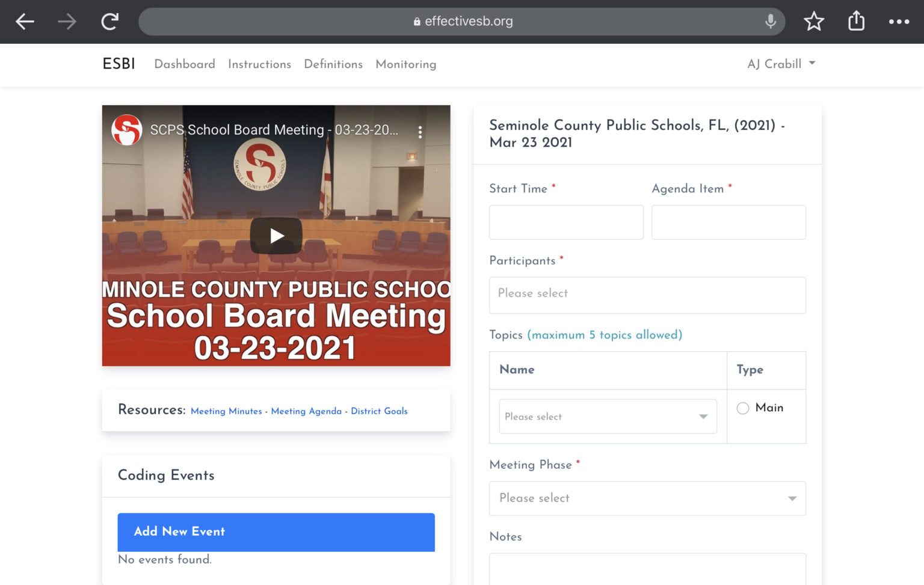This screenshot has height=585, width=924.
Task: Open the Definitions nav item
Action: click(x=333, y=64)
